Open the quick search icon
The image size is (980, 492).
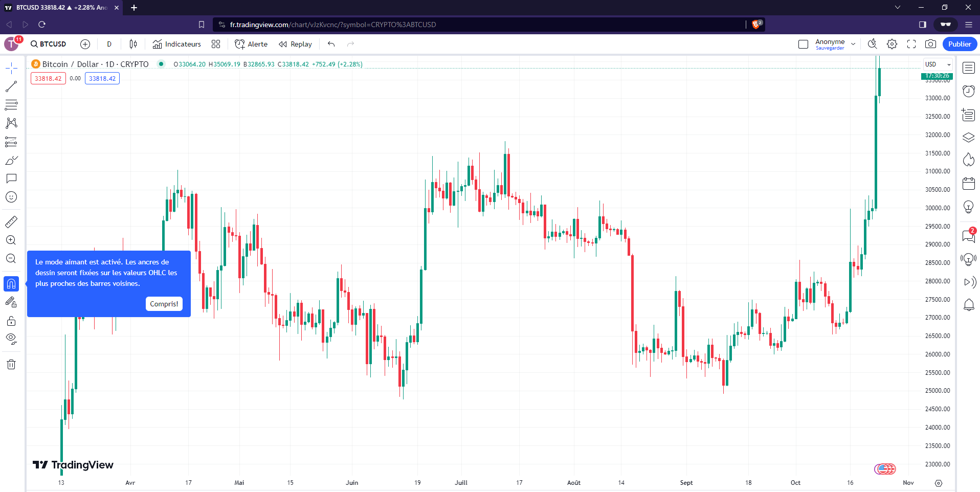[873, 44]
